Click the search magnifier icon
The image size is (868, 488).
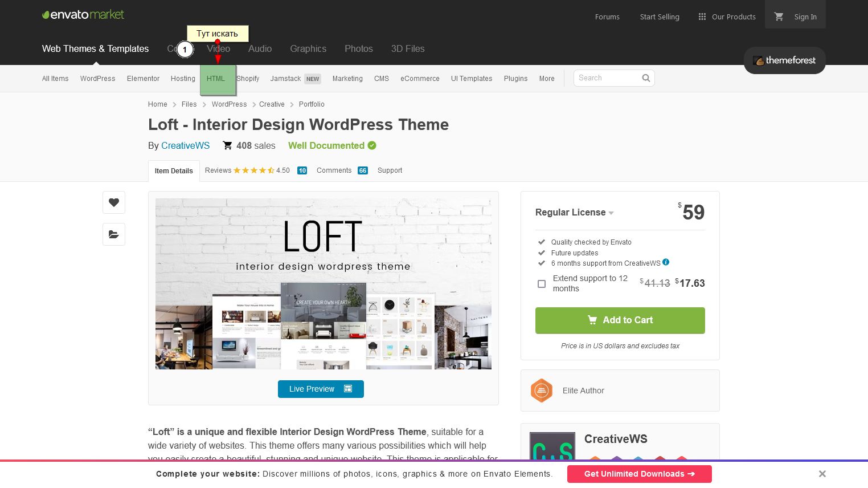click(x=646, y=78)
